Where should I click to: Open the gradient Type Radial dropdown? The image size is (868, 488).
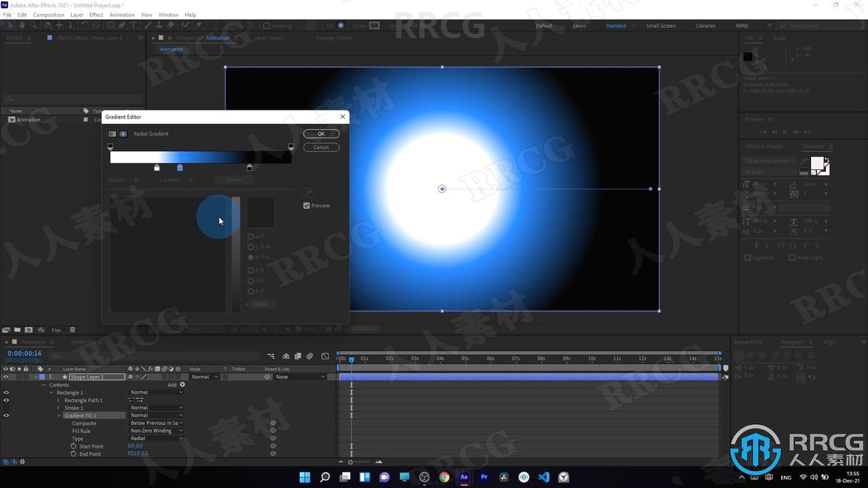[x=157, y=439]
